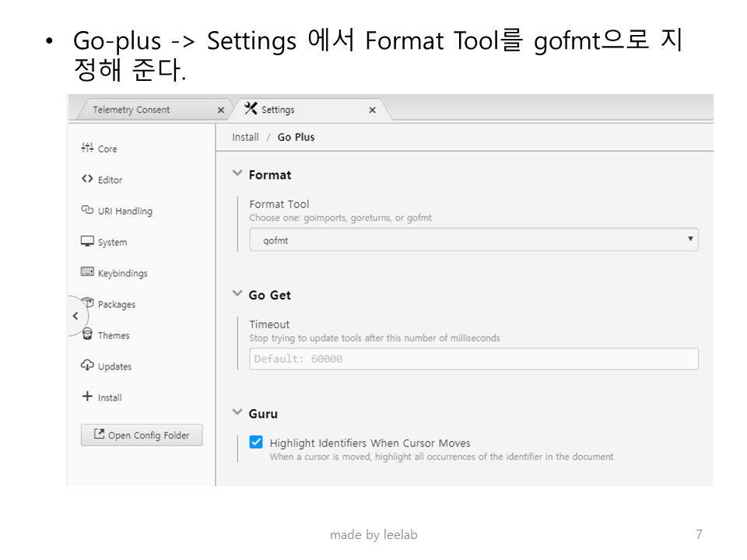Open the Core settings icon
Viewport: 747px width, 560px height.
pos(87,148)
